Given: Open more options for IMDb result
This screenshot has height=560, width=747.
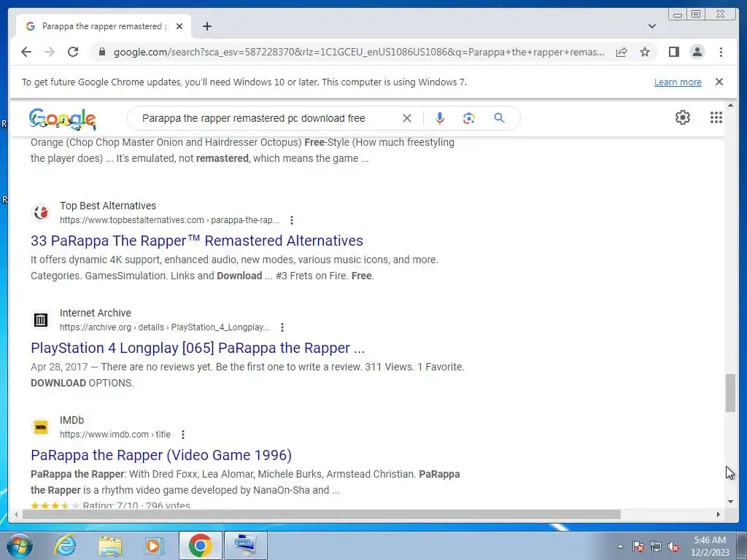Looking at the screenshot, I should (183, 435).
